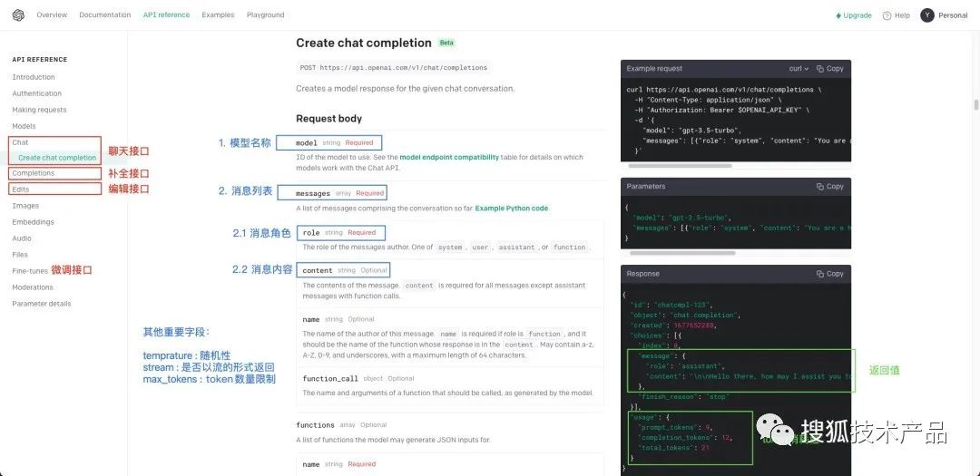The width and height of the screenshot is (980, 476).
Task: Click the Upgrade button
Action: (x=854, y=15)
